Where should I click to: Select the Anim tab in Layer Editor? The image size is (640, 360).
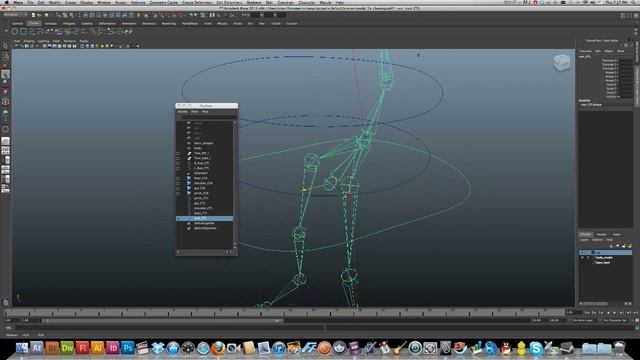point(616,234)
